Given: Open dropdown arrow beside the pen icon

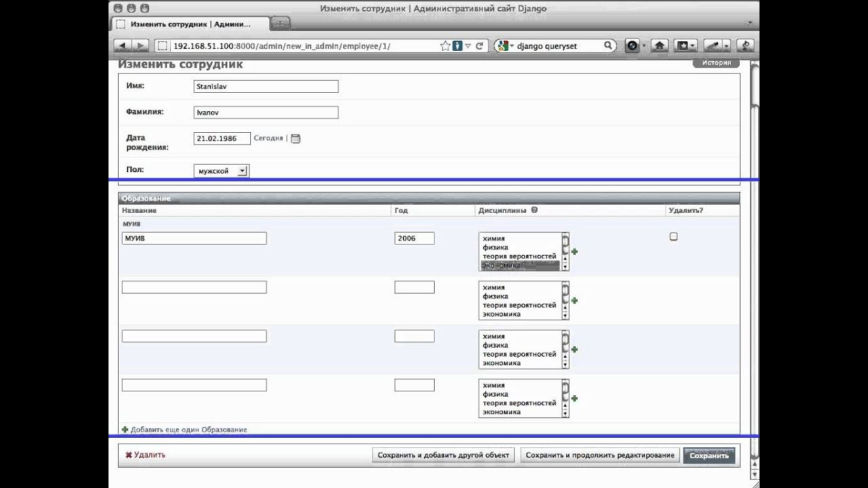Looking at the screenshot, I should 726,46.
